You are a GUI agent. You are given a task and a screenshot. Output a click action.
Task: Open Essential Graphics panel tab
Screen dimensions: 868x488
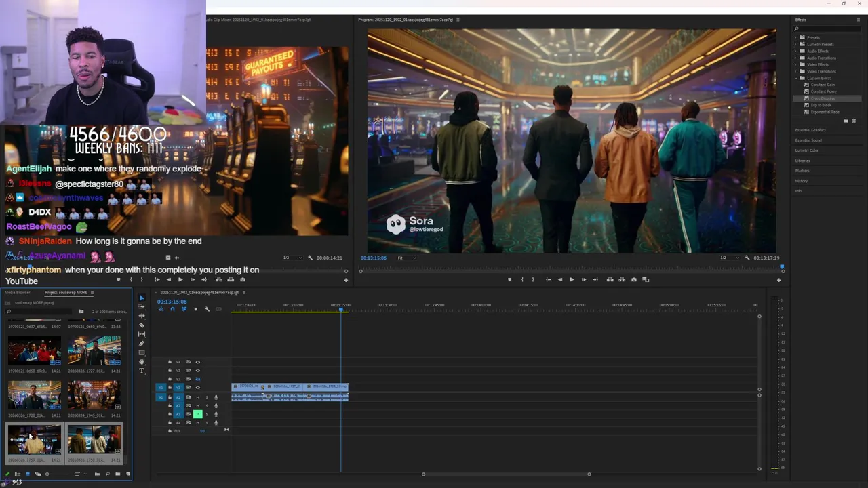(810, 130)
